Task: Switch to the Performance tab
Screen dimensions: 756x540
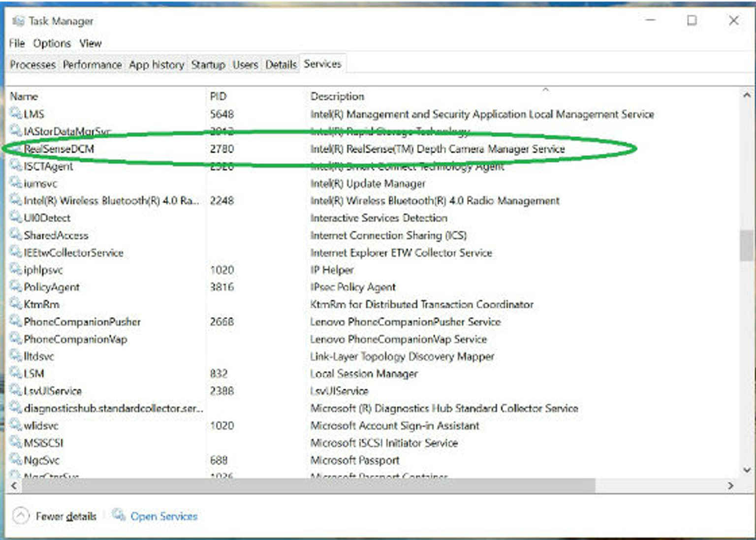Action: tap(93, 64)
